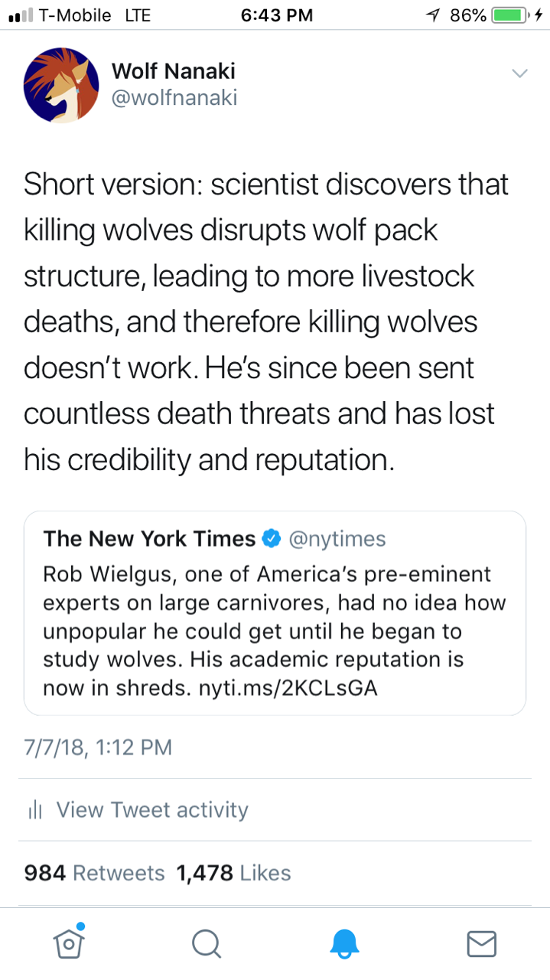Show the 1,478 Likes list
Image resolution: width=550 pixels, height=980 pixels.
click(234, 873)
